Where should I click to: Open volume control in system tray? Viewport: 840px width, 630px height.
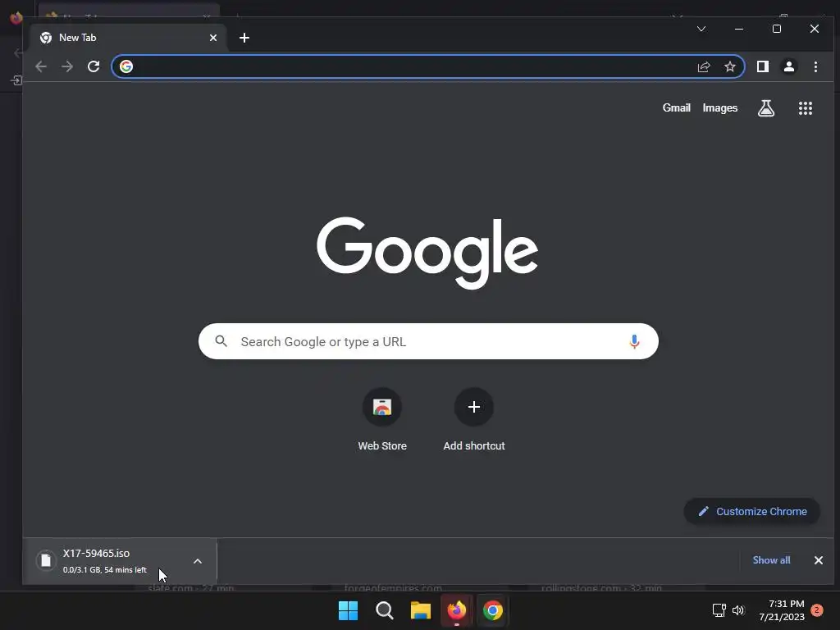pos(738,610)
